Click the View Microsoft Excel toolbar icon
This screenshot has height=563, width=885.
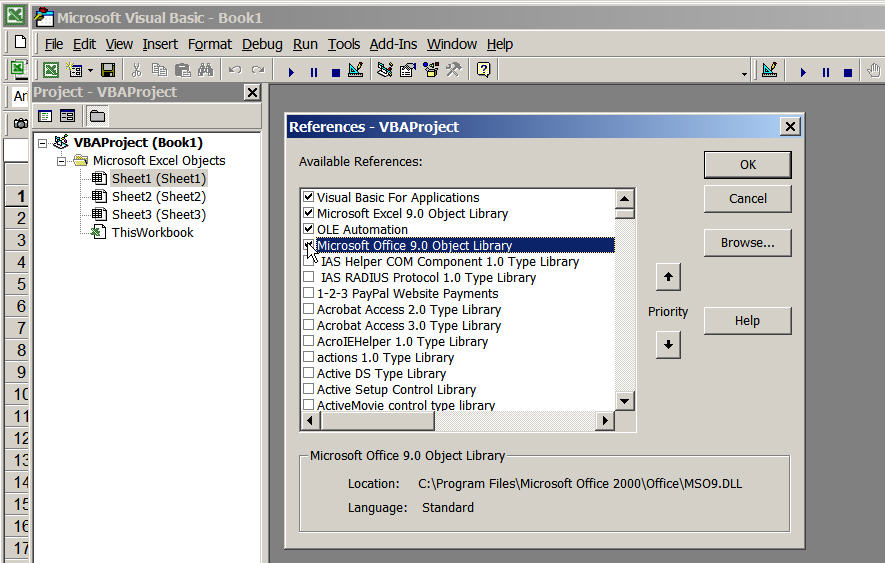[50, 70]
